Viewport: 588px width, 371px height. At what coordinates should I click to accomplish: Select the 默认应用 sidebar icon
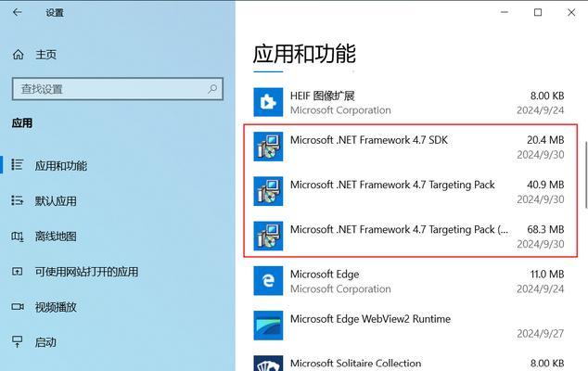click(x=18, y=200)
